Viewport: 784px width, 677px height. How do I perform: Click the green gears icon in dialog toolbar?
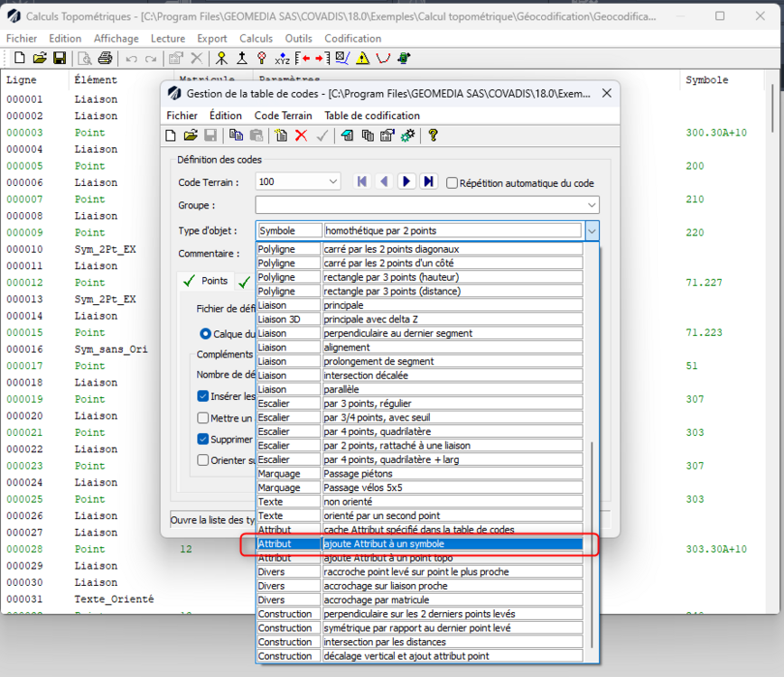point(408,135)
